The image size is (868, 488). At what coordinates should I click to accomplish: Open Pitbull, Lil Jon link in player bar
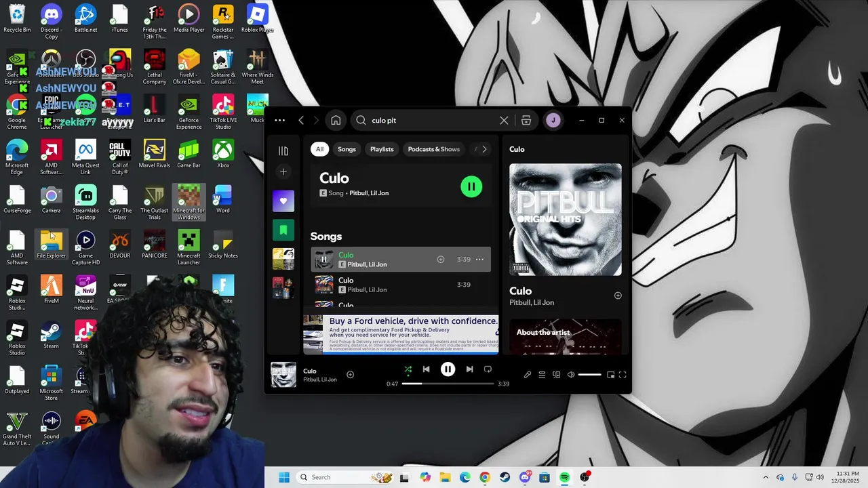click(x=320, y=380)
